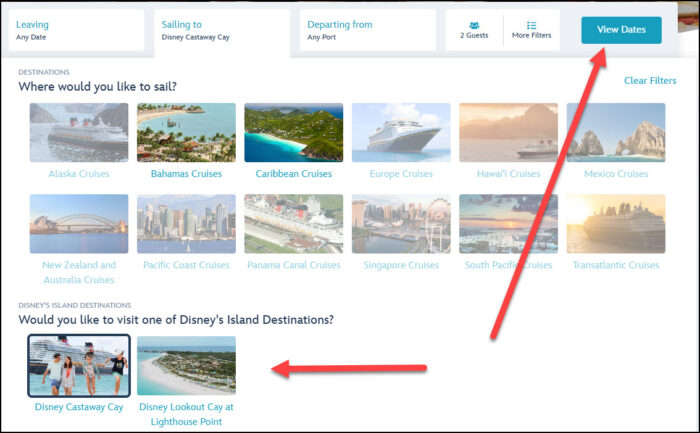Deselect the Disney Castaway Cay family thumbnail
Screen dimensions: 700x433
tap(79, 366)
